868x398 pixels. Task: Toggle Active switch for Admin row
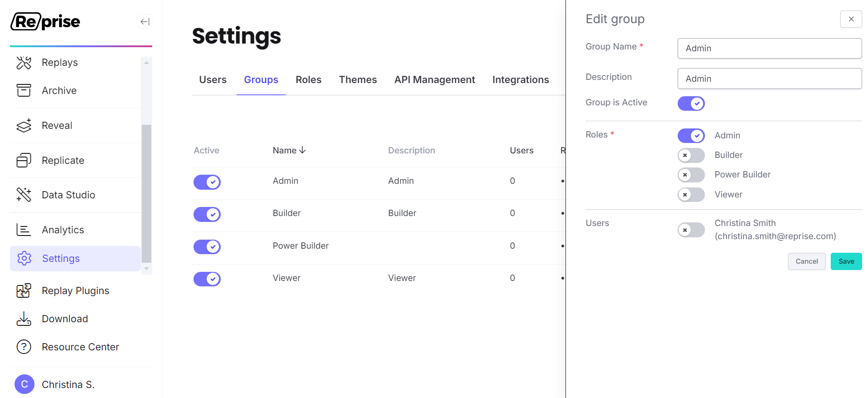pyautogui.click(x=207, y=182)
